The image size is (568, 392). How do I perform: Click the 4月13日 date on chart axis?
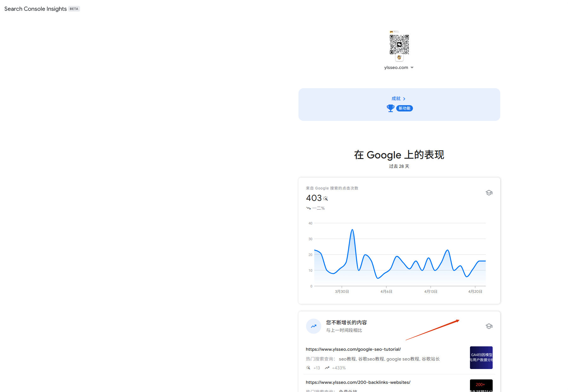[x=431, y=292]
